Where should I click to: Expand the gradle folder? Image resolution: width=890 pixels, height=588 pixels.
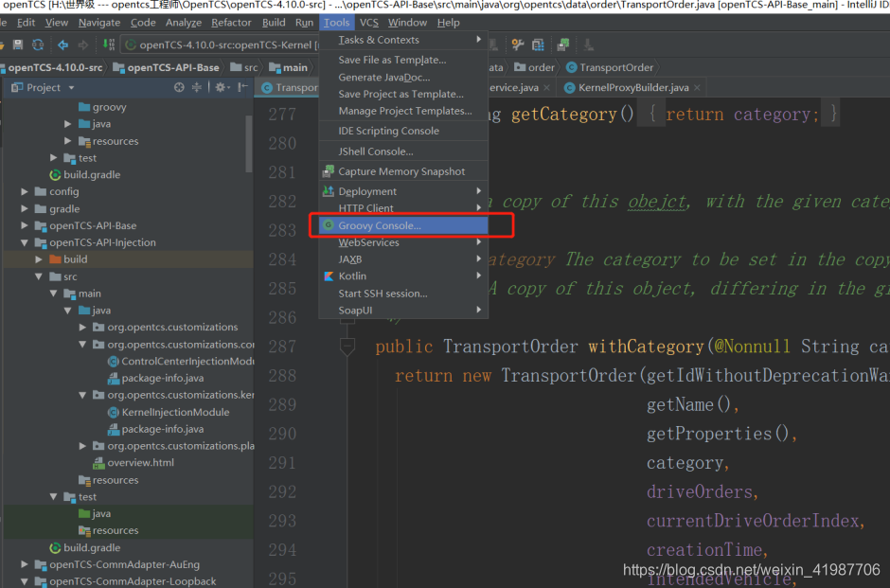pyautogui.click(x=25, y=209)
